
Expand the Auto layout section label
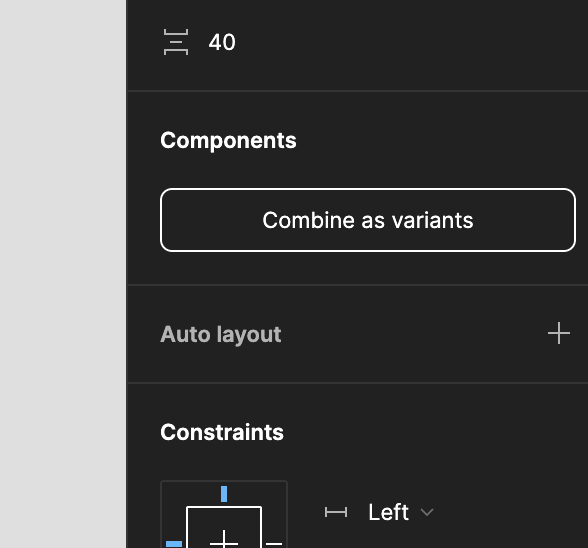[x=220, y=334]
